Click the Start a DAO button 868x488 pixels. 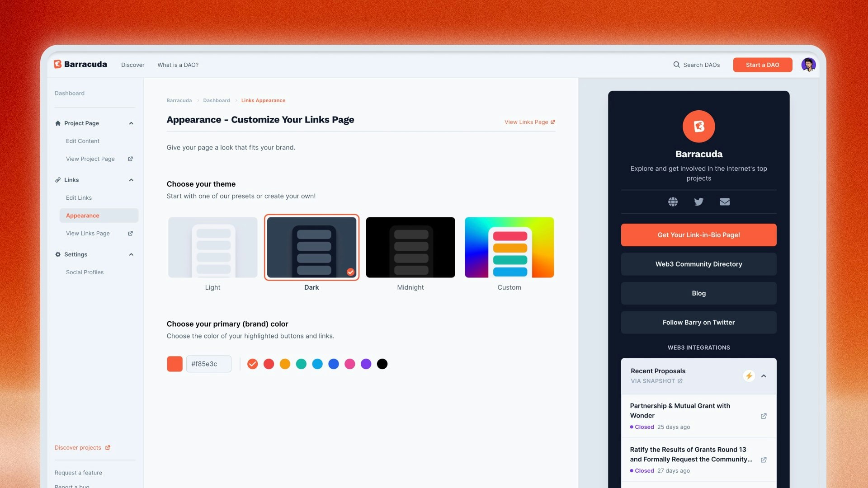[762, 65]
